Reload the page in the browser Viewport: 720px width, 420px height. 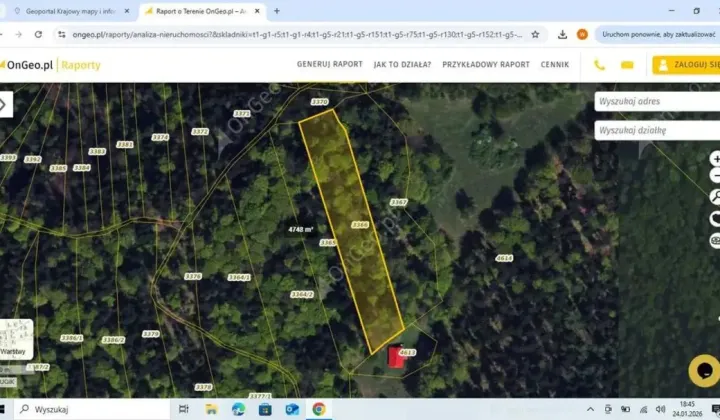pos(39,34)
